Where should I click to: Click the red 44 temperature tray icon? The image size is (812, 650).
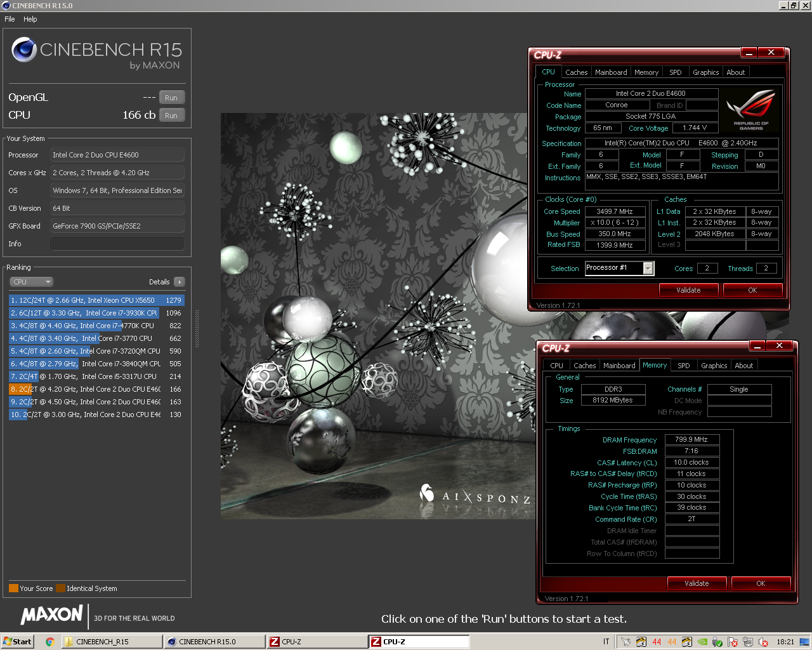click(x=657, y=642)
